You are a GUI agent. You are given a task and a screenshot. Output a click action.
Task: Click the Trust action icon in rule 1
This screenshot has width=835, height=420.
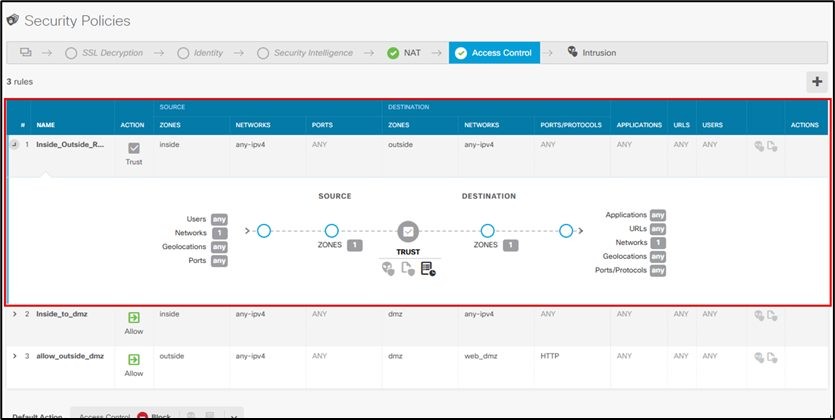134,148
